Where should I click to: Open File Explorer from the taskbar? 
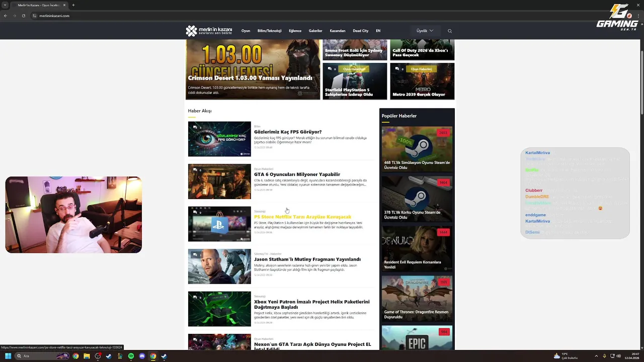point(87,356)
